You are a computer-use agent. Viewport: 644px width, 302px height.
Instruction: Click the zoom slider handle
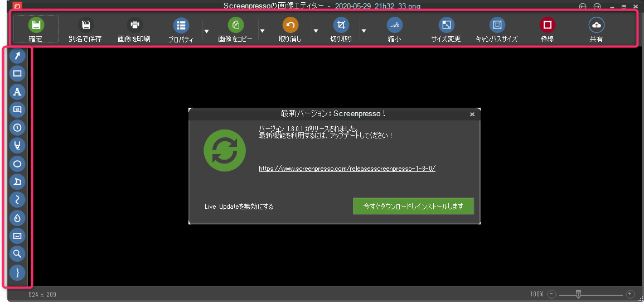click(578, 294)
